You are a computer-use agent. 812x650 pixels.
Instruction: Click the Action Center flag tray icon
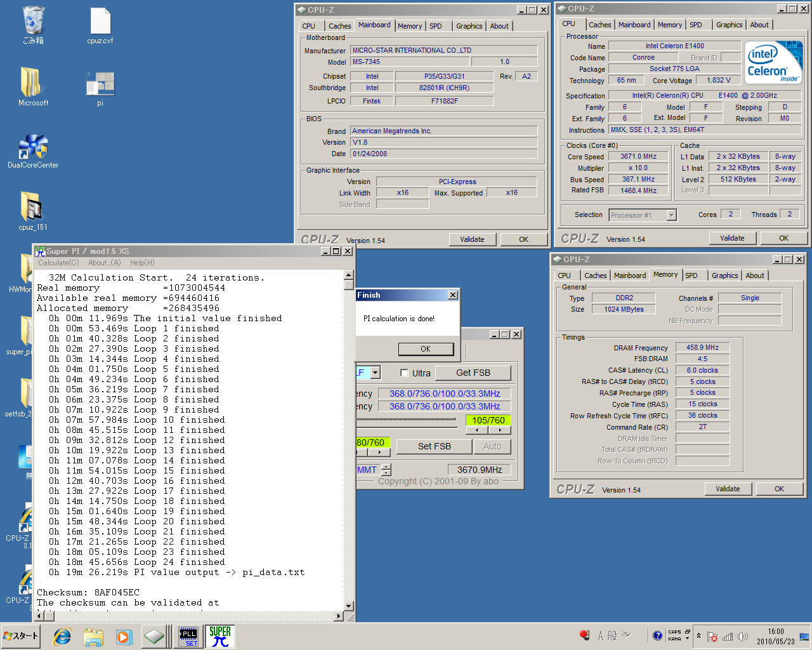(712, 637)
